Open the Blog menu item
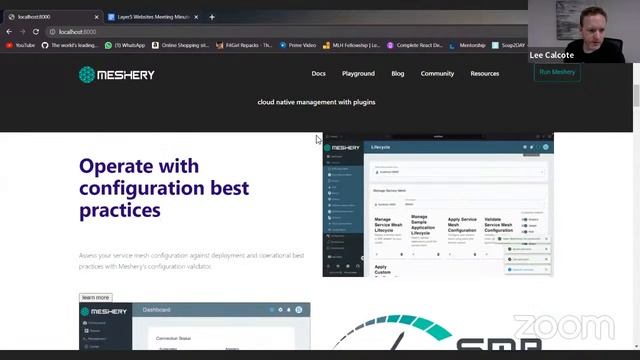 point(398,73)
